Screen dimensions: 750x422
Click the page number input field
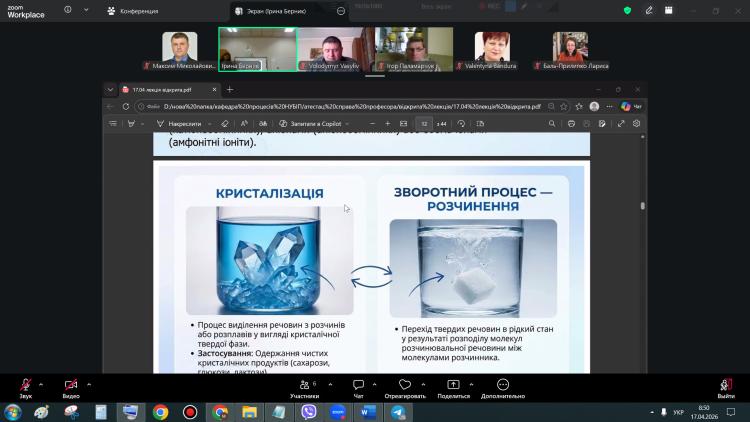[424, 123]
